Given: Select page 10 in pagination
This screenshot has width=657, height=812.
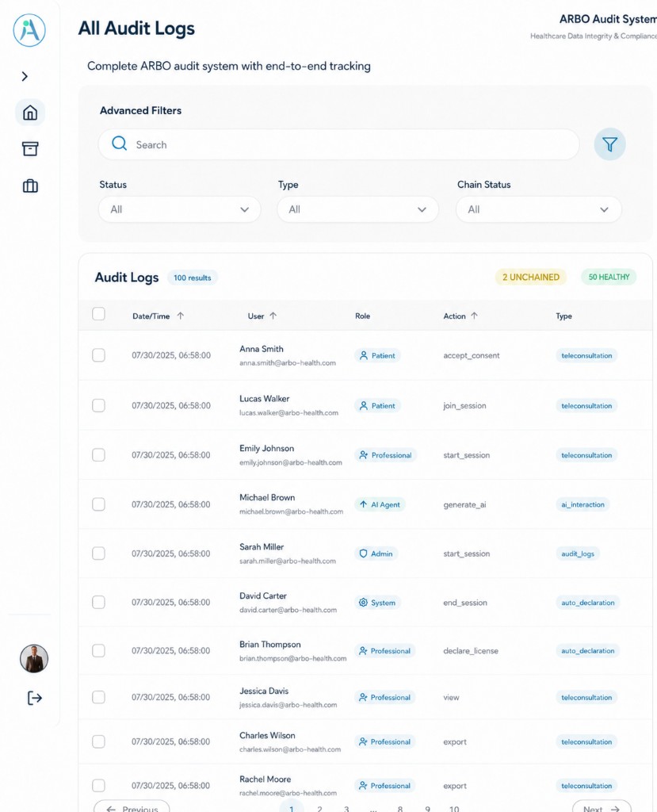Looking at the screenshot, I should click(x=454, y=808).
